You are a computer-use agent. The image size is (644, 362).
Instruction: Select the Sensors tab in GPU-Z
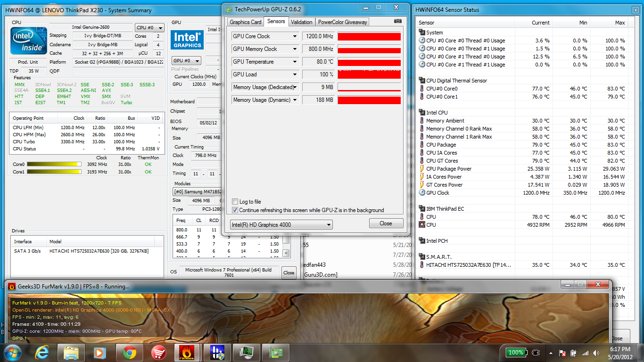pyautogui.click(x=276, y=21)
